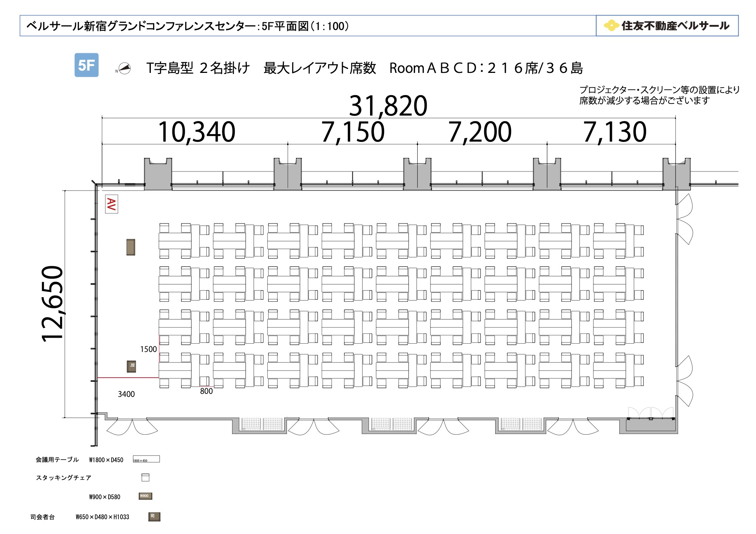Click the 5F floor badge
The image size is (756, 534).
click(87, 65)
